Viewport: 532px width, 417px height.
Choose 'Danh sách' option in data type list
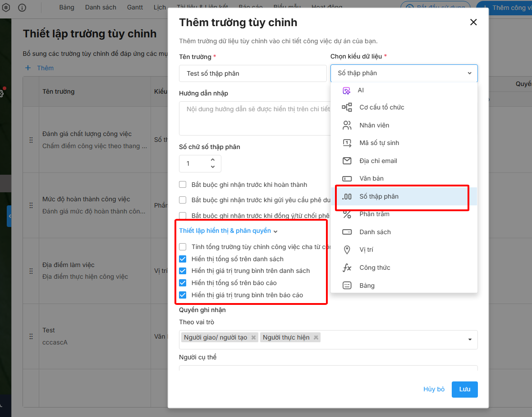(x=375, y=232)
